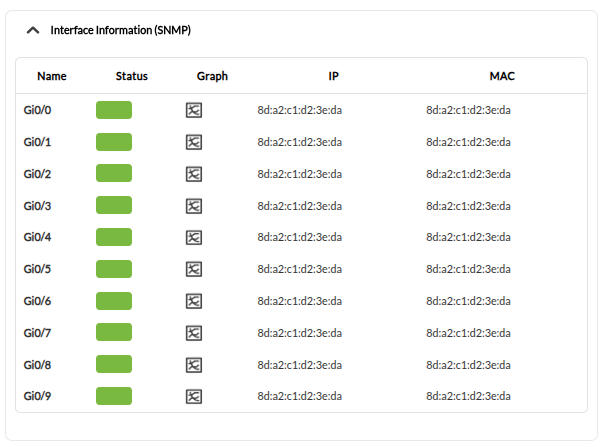Select the Gi0/4 interface name

coord(37,237)
